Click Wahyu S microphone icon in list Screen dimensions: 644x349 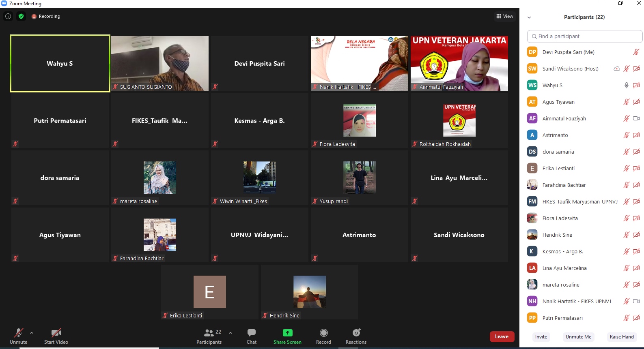click(x=626, y=85)
